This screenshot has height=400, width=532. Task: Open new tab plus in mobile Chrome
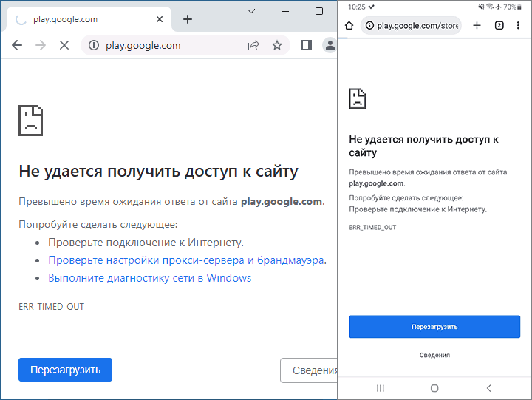click(x=477, y=25)
